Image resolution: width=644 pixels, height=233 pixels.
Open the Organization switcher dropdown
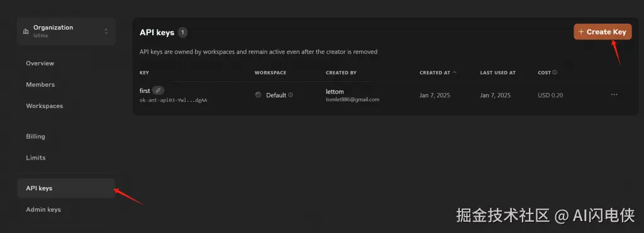[66, 31]
